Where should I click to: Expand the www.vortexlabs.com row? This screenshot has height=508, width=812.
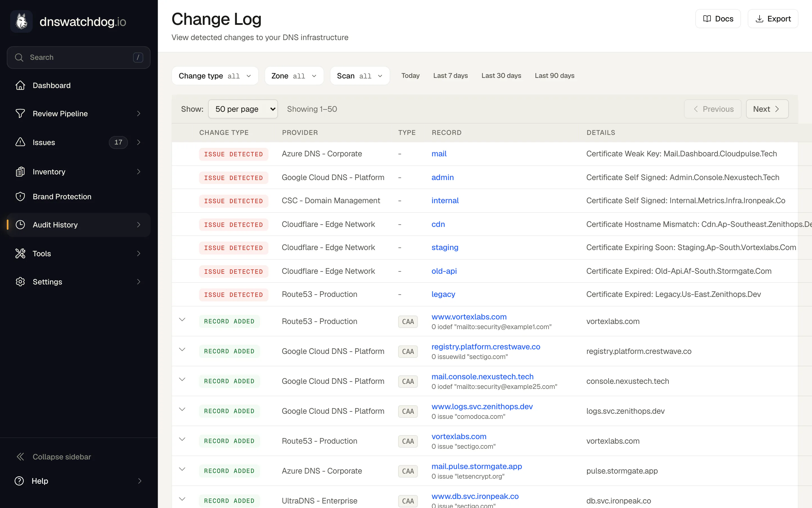click(182, 319)
